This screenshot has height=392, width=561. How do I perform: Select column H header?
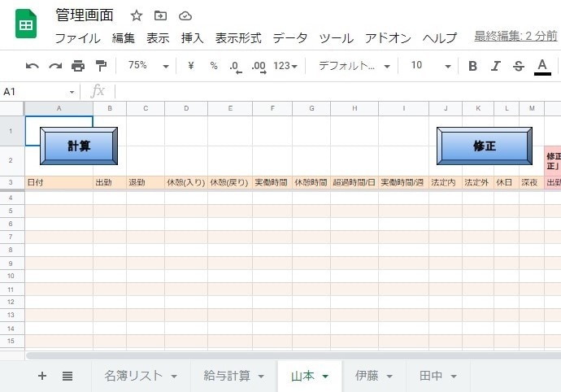pyautogui.click(x=354, y=108)
